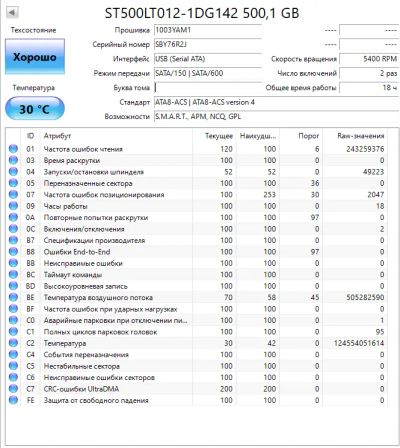400x448 pixels.
Task: Select the События переназначения attribute name
Action: pyautogui.click(x=86, y=355)
